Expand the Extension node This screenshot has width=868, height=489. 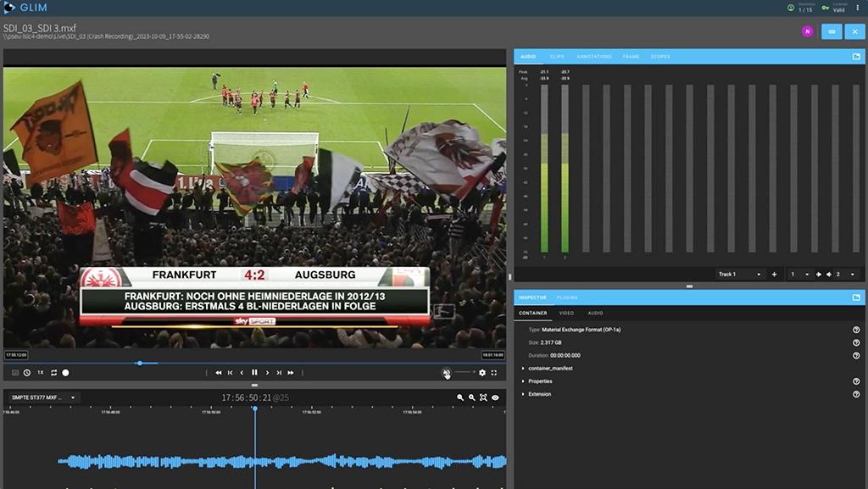tap(523, 394)
